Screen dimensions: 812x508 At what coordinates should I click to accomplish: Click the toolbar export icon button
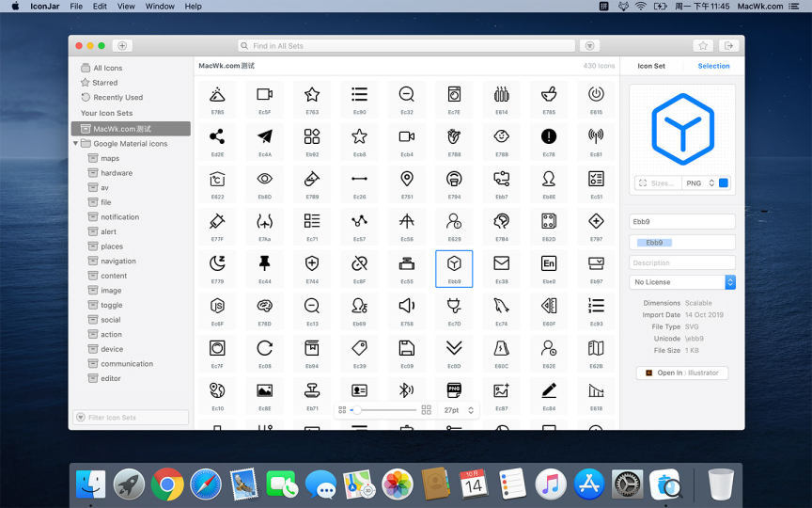coord(727,45)
